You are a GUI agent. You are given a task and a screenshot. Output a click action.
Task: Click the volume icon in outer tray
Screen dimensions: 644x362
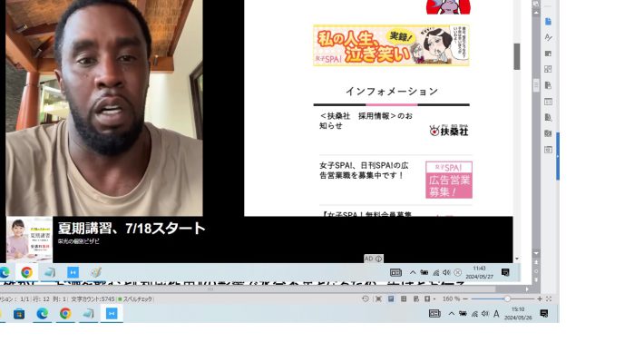485,314
